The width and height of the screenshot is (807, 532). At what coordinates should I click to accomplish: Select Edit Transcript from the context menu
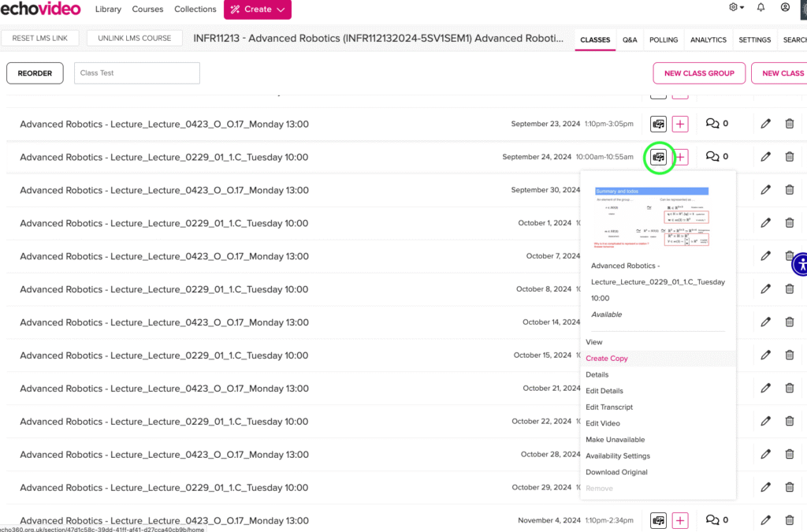coord(608,407)
